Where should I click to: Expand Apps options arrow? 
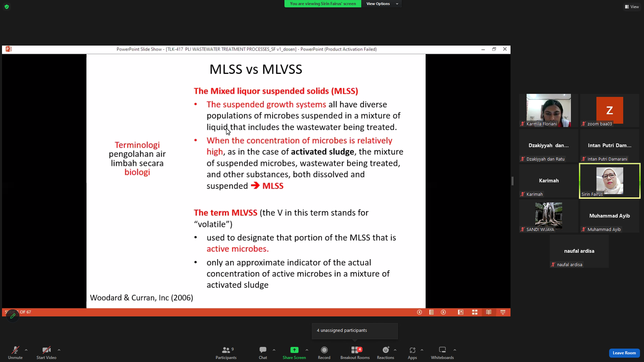pyautogui.click(x=422, y=350)
